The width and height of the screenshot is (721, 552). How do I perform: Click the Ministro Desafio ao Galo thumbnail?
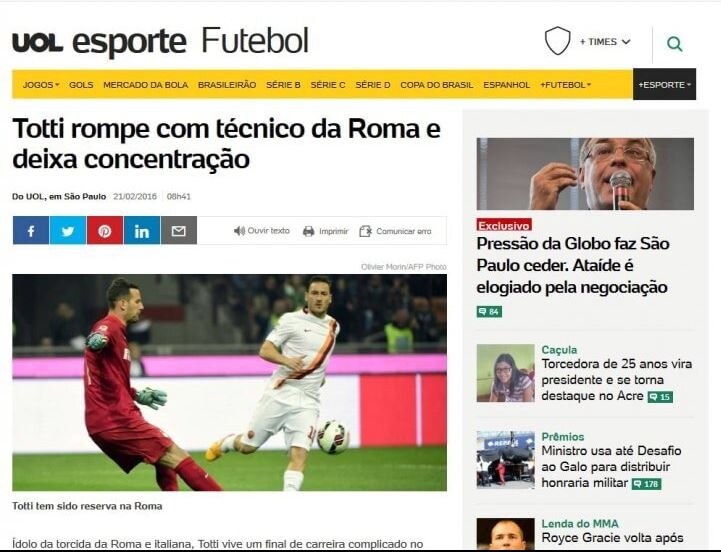point(506,460)
